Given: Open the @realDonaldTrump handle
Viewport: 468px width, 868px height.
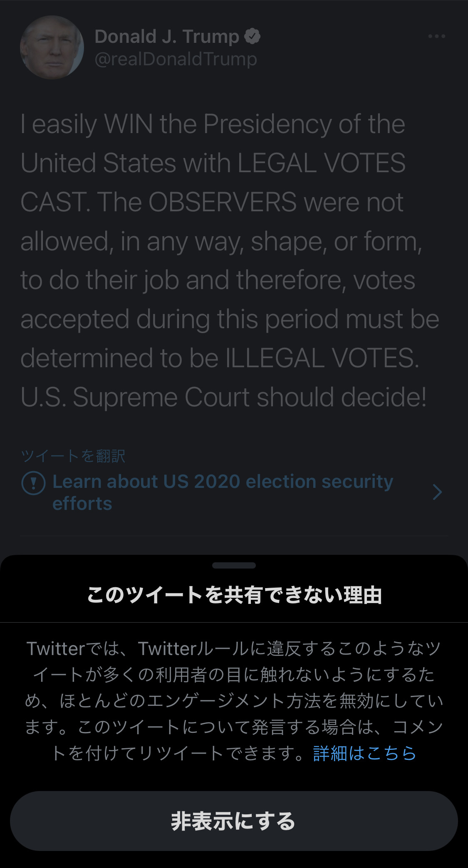Looking at the screenshot, I should point(176,59).
